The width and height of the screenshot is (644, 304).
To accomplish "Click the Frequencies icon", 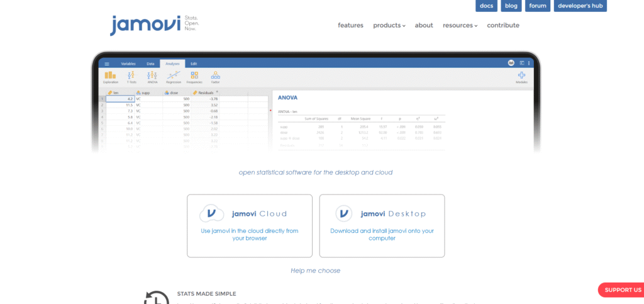I will click(194, 76).
